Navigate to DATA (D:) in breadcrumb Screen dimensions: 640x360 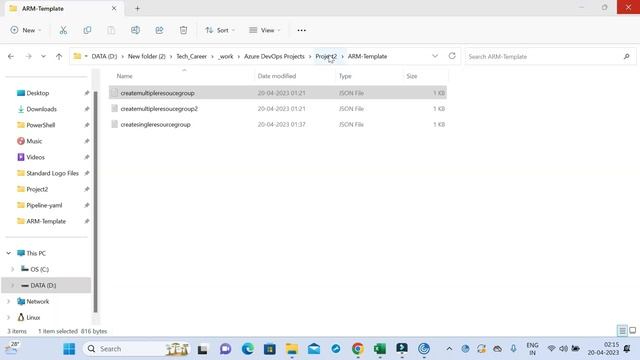(x=104, y=56)
